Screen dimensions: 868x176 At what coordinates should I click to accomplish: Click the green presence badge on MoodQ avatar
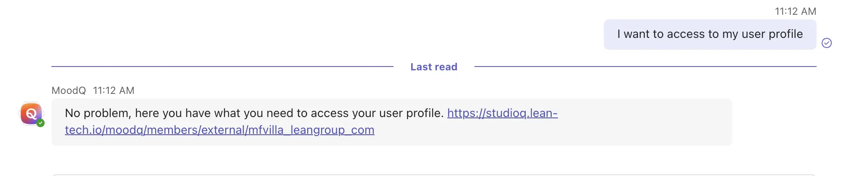click(x=40, y=123)
